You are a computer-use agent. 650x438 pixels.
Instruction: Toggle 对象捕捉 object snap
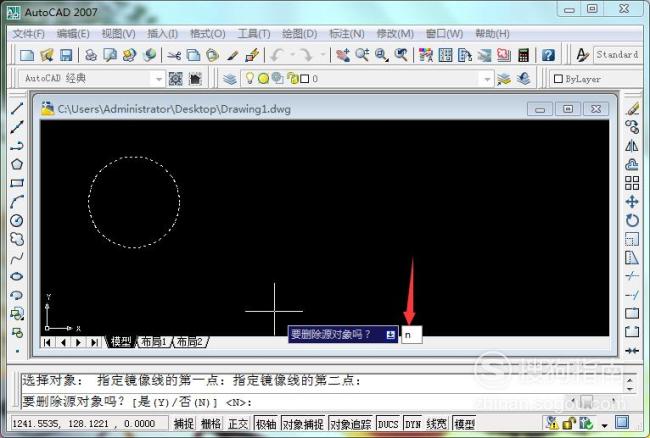tap(303, 423)
